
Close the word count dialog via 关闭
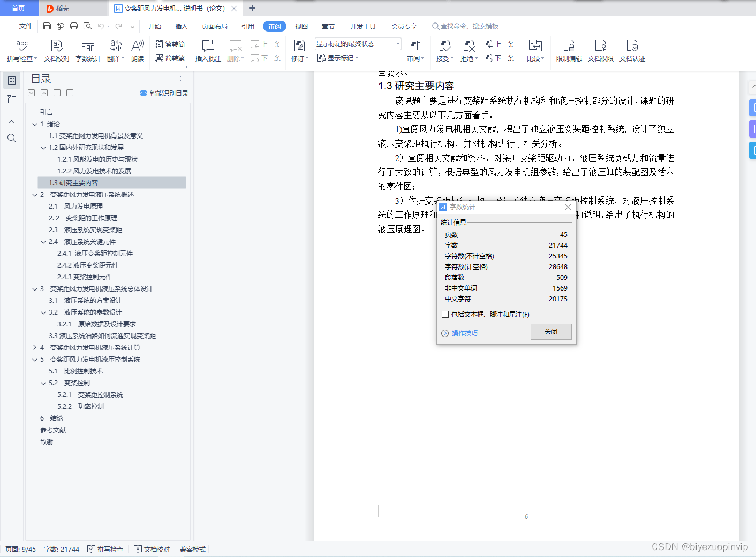coord(551,332)
